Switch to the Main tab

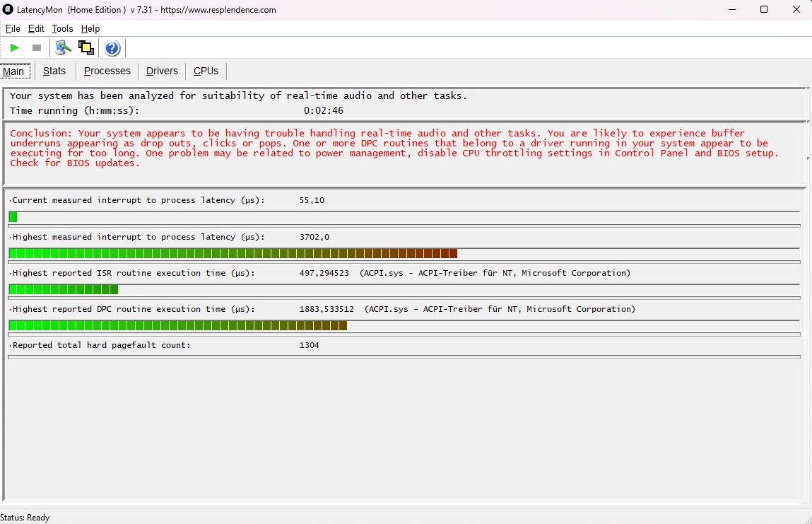(x=13, y=71)
